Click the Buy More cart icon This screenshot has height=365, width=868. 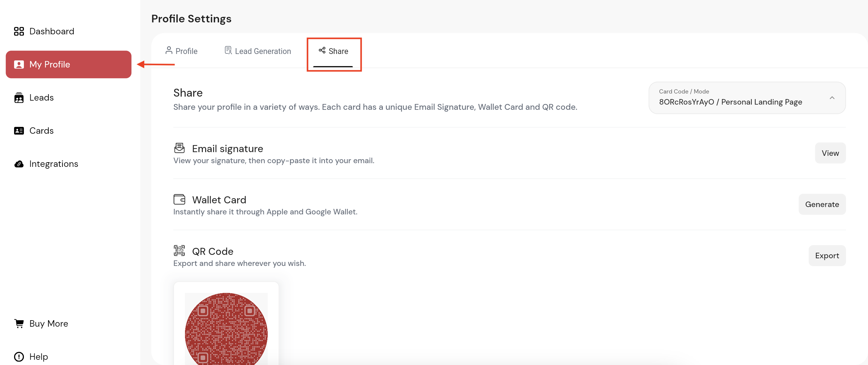tap(19, 324)
